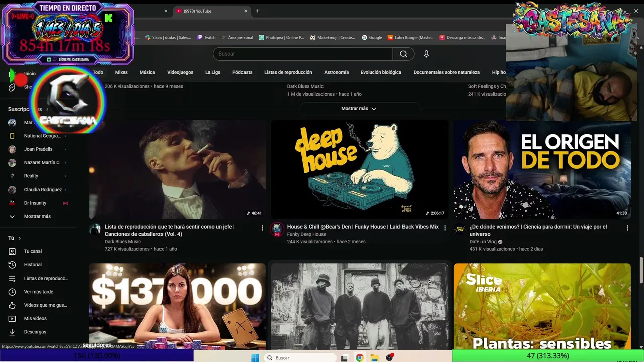644x362 pixels.
Task: Select the Todo filter chip
Action: (x=98, y=72)
